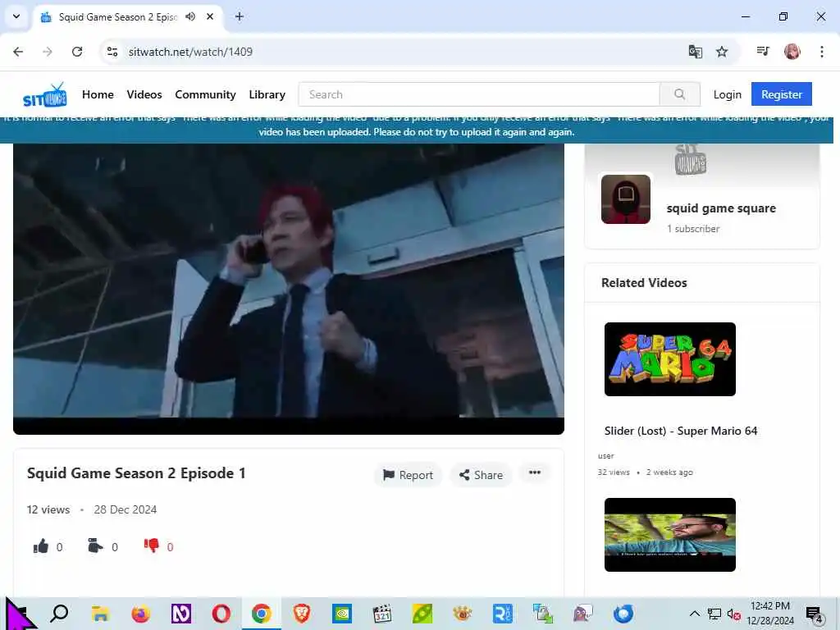Open squid game square channel avatar
Screen dimensions: 840x630
click(626, 199)
